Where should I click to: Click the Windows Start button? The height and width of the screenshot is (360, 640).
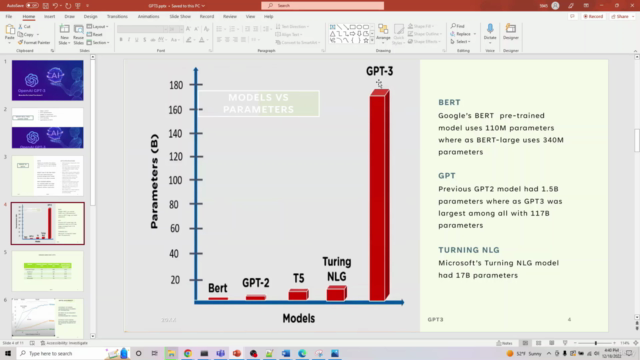coord(8,353)
